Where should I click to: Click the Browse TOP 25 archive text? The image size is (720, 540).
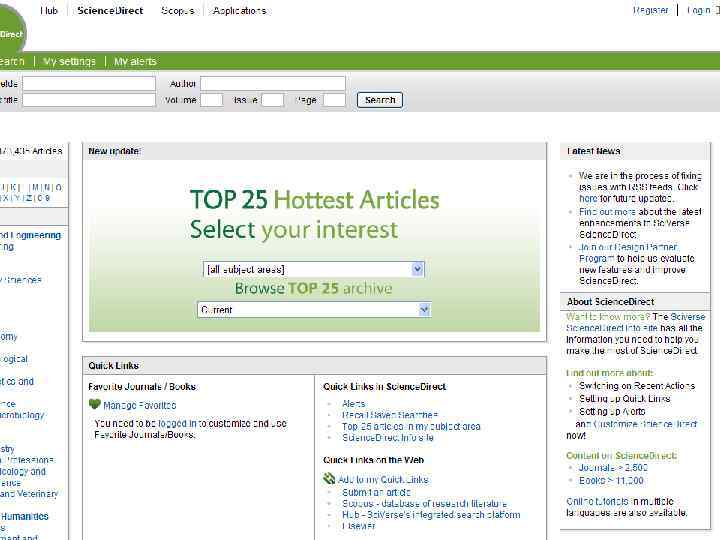tap(314, 288)
